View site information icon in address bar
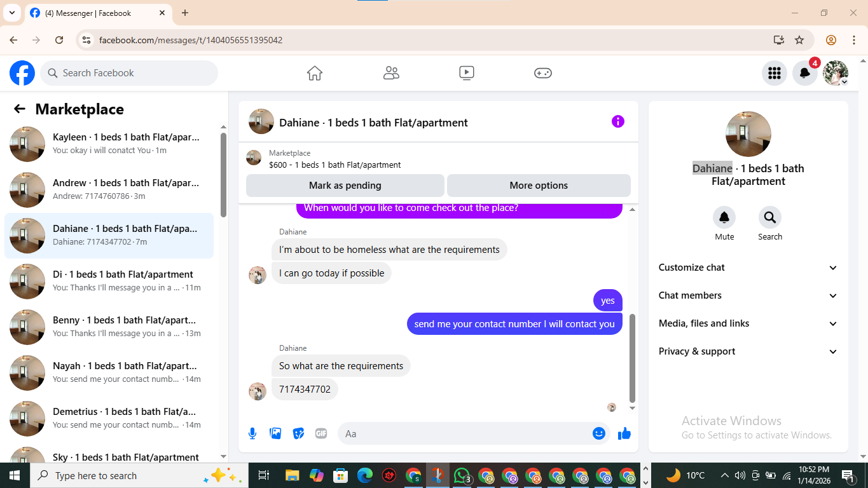 tap(86, 40)
